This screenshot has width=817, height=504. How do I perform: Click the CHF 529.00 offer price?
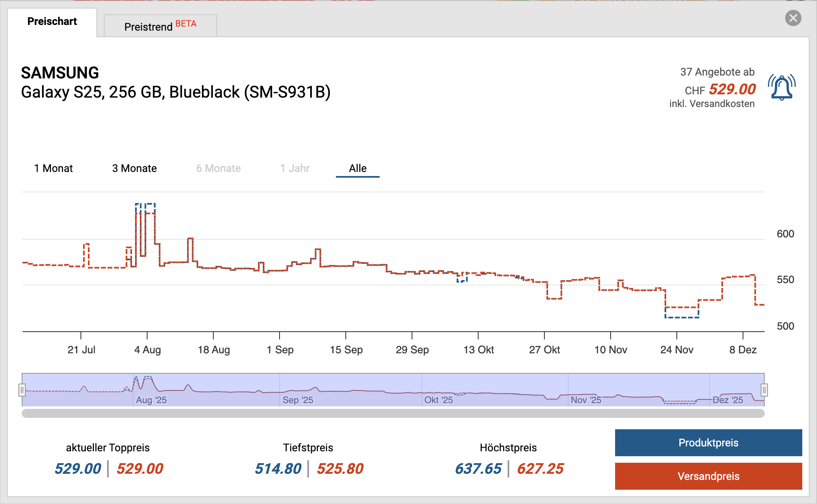pos(732,89)
